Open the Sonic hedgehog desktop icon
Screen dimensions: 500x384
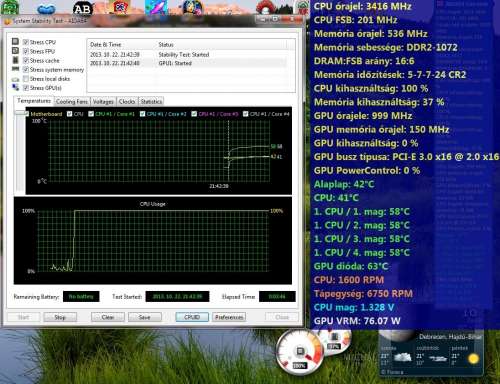[193, 7]
